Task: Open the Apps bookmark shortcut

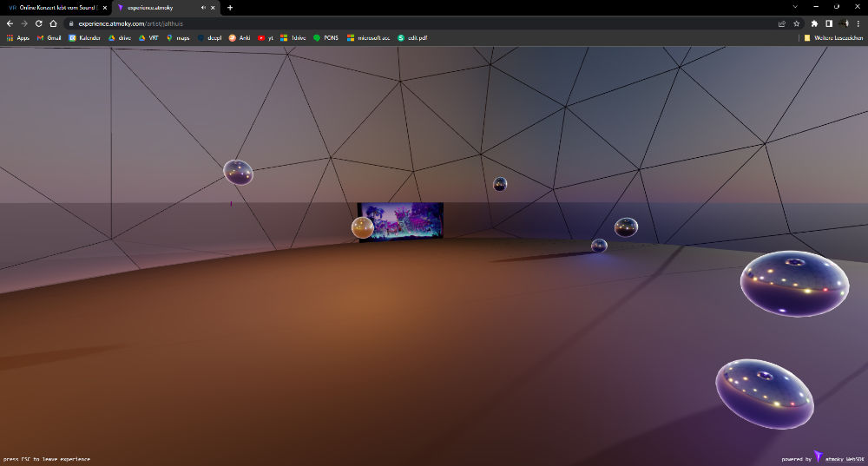Action: click(17, 38)
